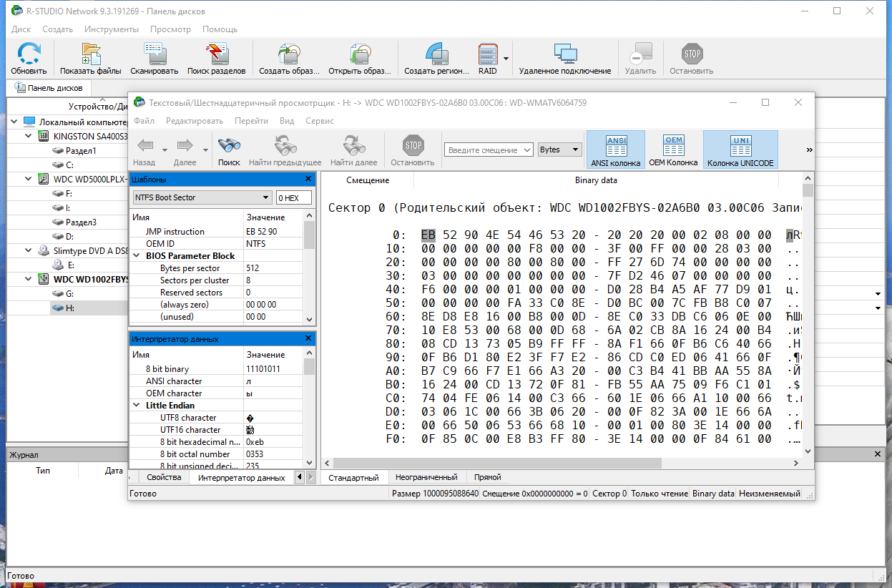Open the Инструменты menu
892x588 pixels.
(x=112, y=29)
